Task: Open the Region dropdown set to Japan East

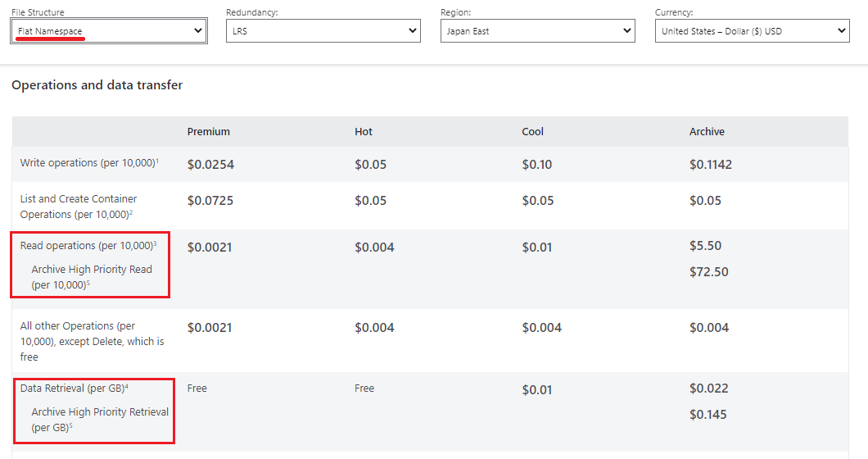Action: [538, 31]
